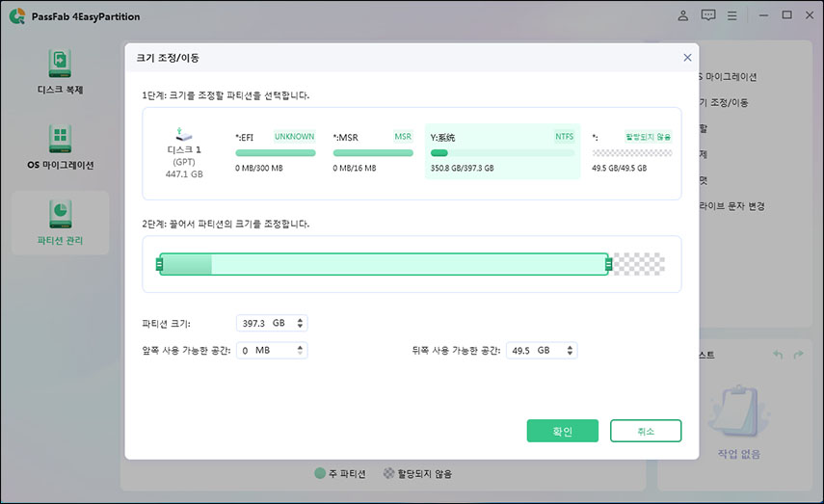
Task: Select the 파티션 관리 sidebar icon
Action: [x=60, y=214]
